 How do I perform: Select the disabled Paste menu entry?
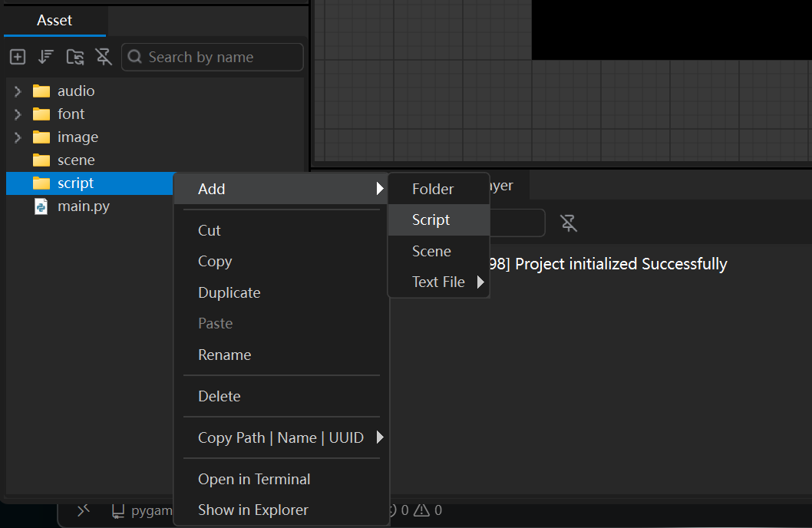click(x=282, y=324)
